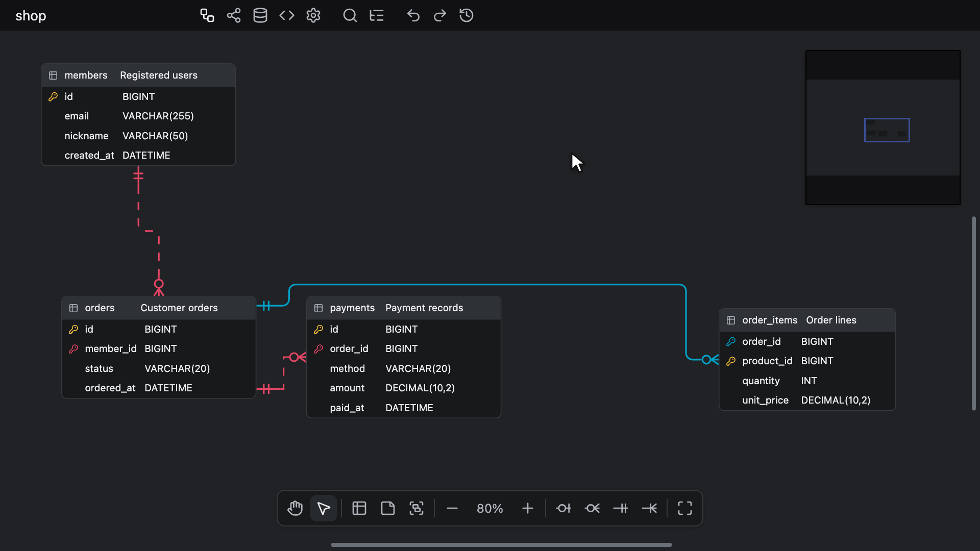Click the zoom in plus button
Screen dimensions: 980x551
click(x=528, y=508)
